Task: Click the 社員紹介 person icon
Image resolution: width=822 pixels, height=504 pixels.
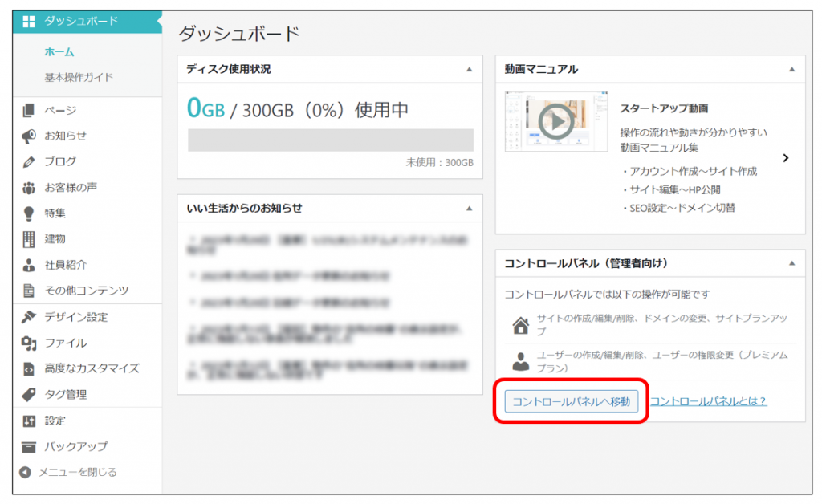Action: pyautogui.click(x=29, y=265)
